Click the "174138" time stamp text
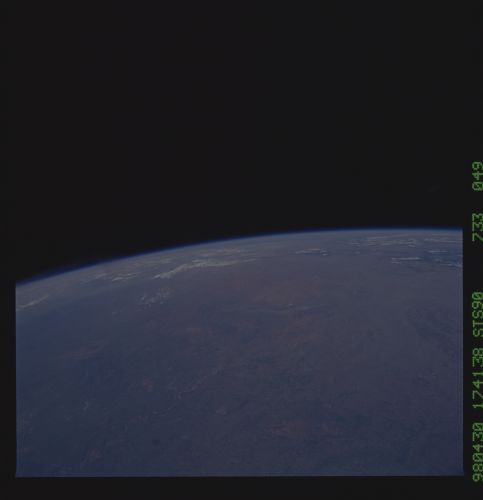 coord(477,378)
